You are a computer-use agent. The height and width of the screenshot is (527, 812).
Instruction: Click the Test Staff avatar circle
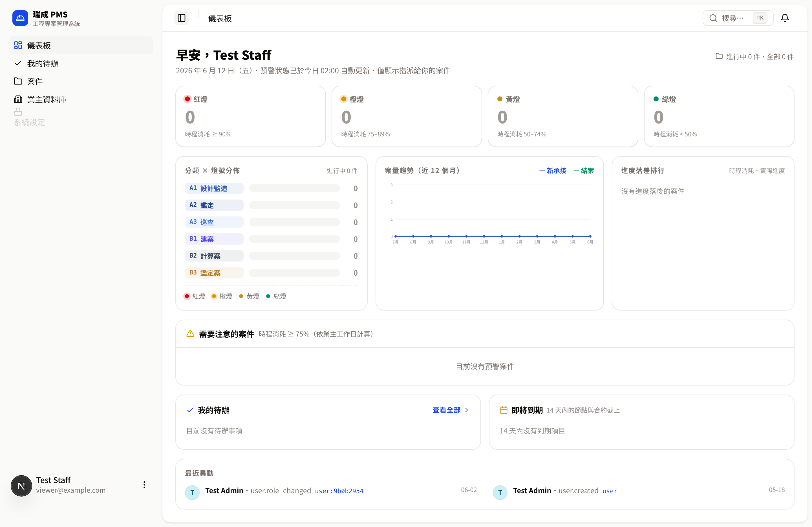(x=21, y=486)
